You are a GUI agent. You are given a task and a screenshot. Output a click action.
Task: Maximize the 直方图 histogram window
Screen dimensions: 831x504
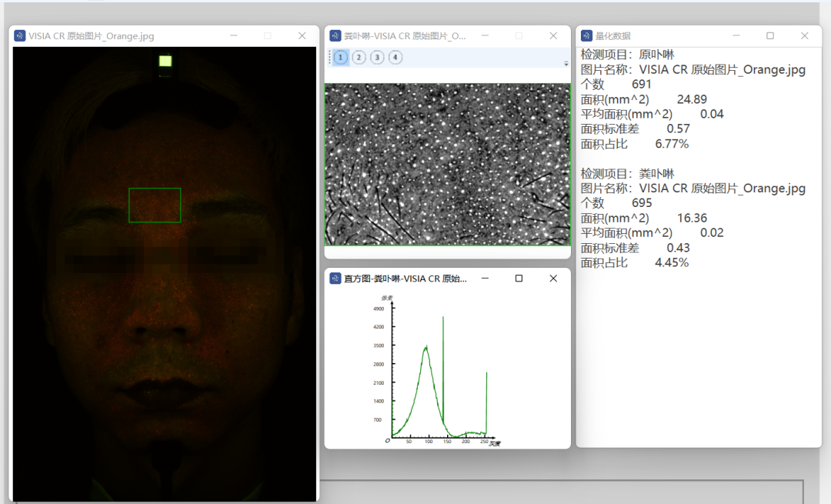click(519, 279)
